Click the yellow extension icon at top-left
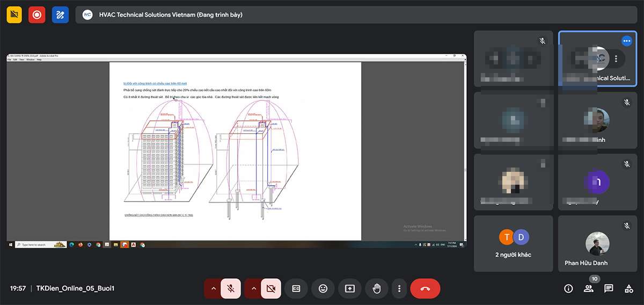The width and height of the screenshot is (644, 305). (x=14, y=14)
